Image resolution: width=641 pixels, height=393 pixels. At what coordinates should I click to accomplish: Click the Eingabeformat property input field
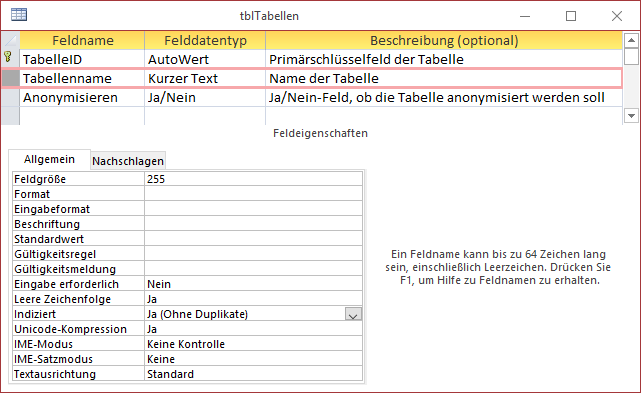[x=253, y=209]
